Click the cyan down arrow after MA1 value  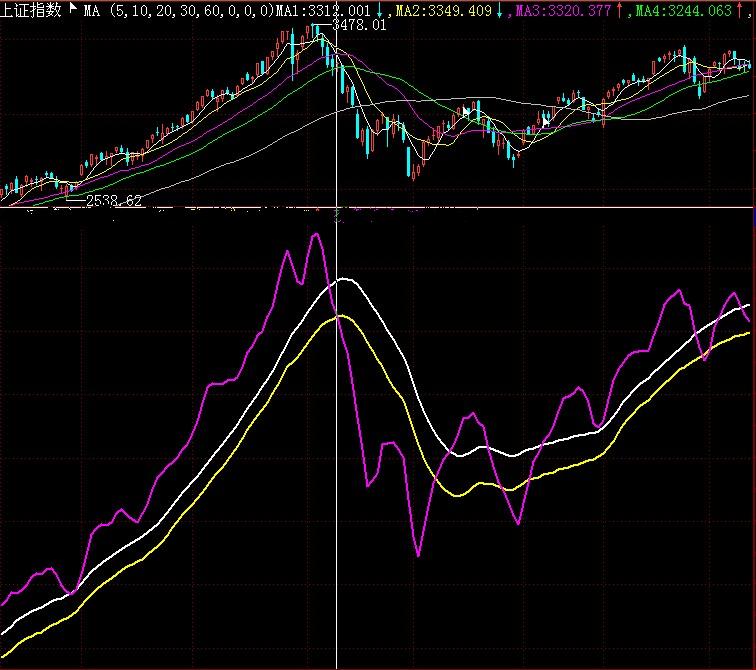coord(380,11)
